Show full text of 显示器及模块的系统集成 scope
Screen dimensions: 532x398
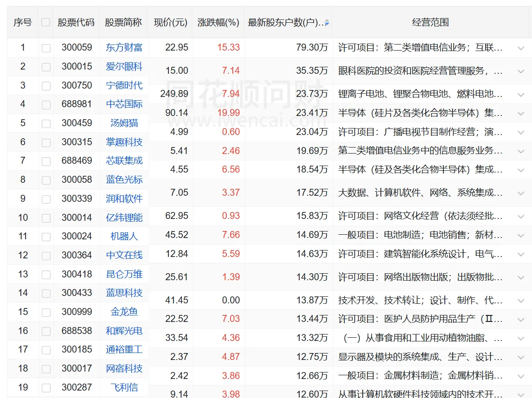pos(520,357)
